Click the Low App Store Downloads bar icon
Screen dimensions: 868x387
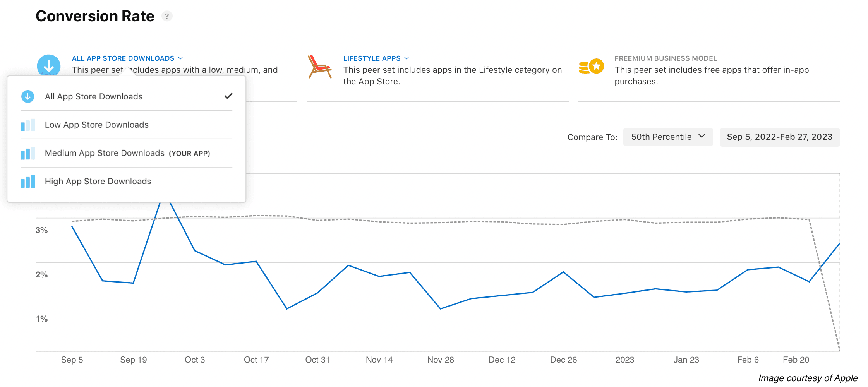[x=27, y=125]
